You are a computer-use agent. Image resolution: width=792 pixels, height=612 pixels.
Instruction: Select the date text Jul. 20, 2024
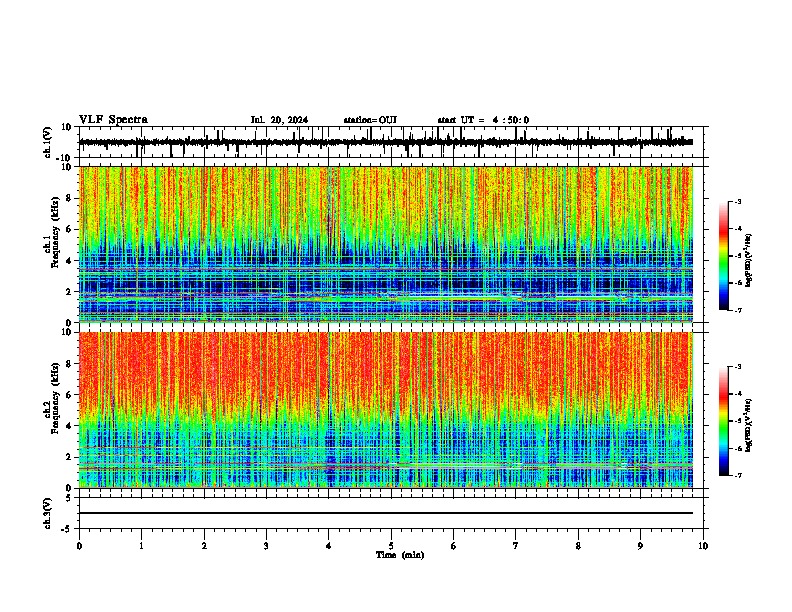pos(279,120)
